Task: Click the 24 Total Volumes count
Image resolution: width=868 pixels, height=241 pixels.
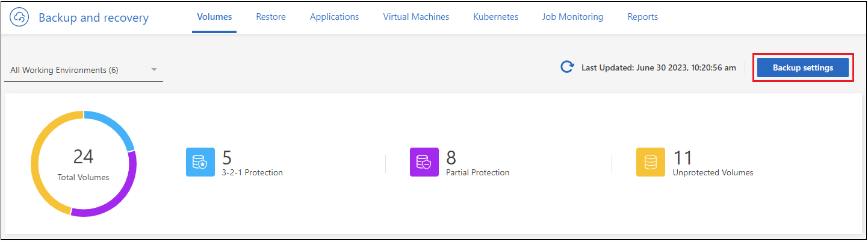Action: pyautogui.click(x=83, y=158)
